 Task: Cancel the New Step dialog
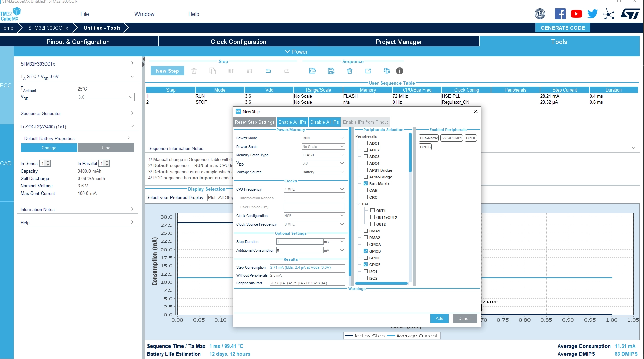(x=465, y=318)
